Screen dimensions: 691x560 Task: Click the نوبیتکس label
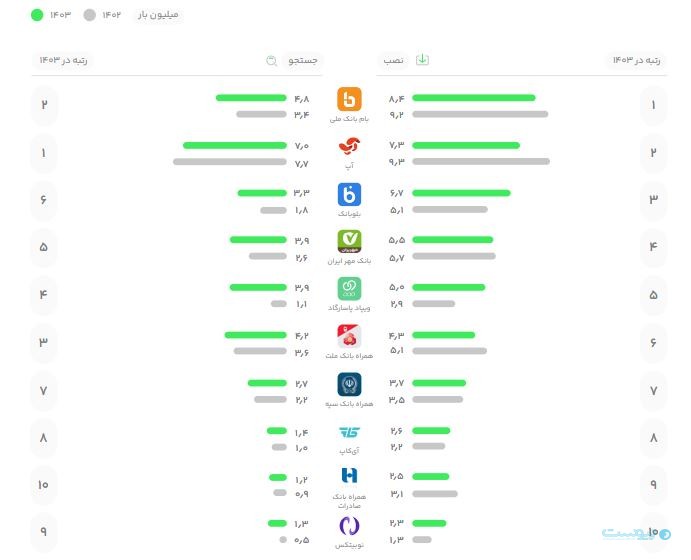349,545
